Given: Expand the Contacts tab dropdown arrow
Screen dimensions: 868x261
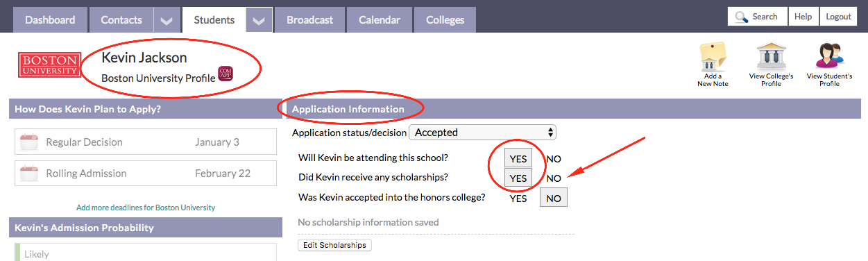Looking at the screenshot, I should click(166, 20).
